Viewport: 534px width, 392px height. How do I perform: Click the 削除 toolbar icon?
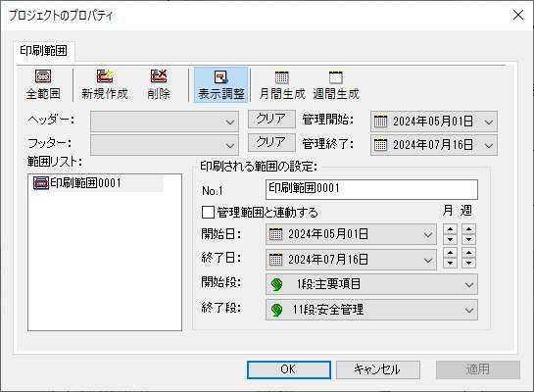[x=159, y=75]
